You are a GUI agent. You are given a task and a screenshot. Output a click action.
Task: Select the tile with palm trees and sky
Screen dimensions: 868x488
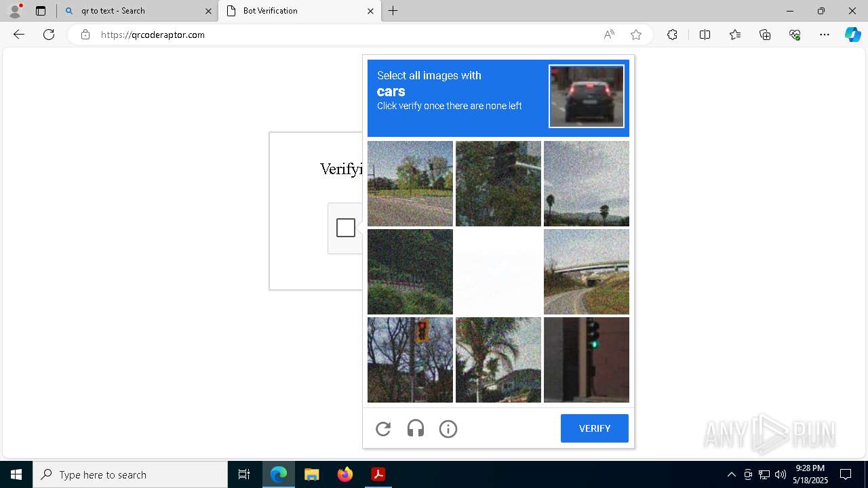[587, 184]
